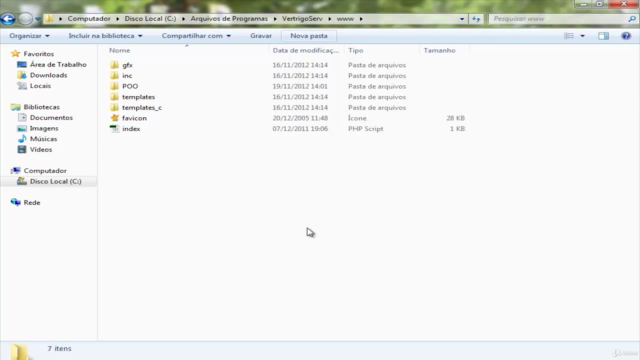Open Músicas library
This screenshot has height=360, width=640.
point(43,139)
